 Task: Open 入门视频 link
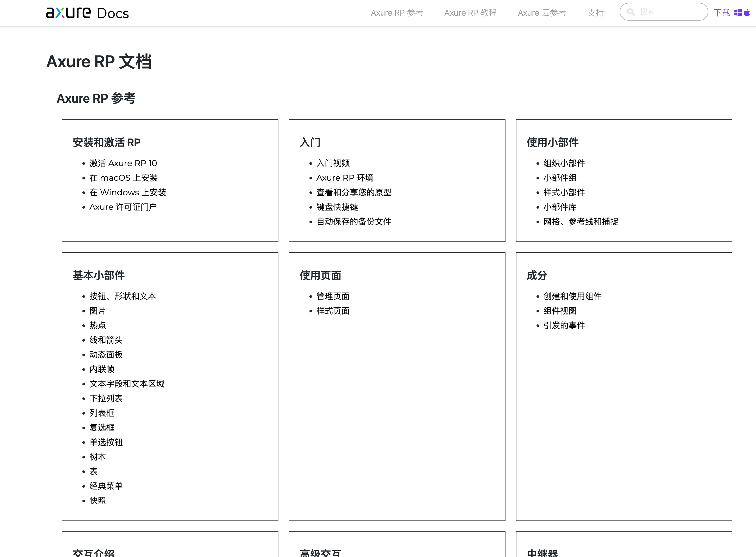(x=333, y=163)
